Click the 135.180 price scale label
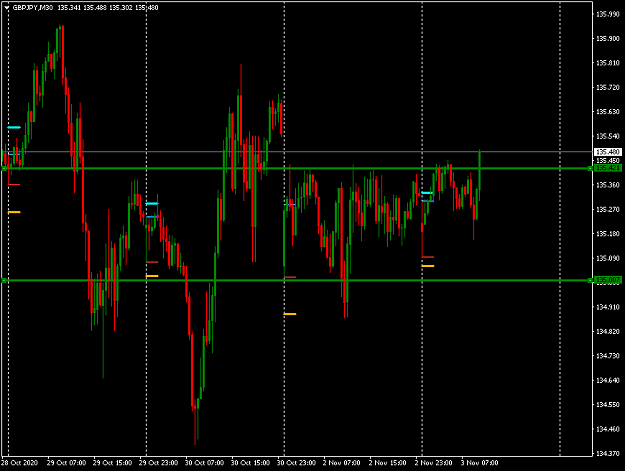 point(608,234)
